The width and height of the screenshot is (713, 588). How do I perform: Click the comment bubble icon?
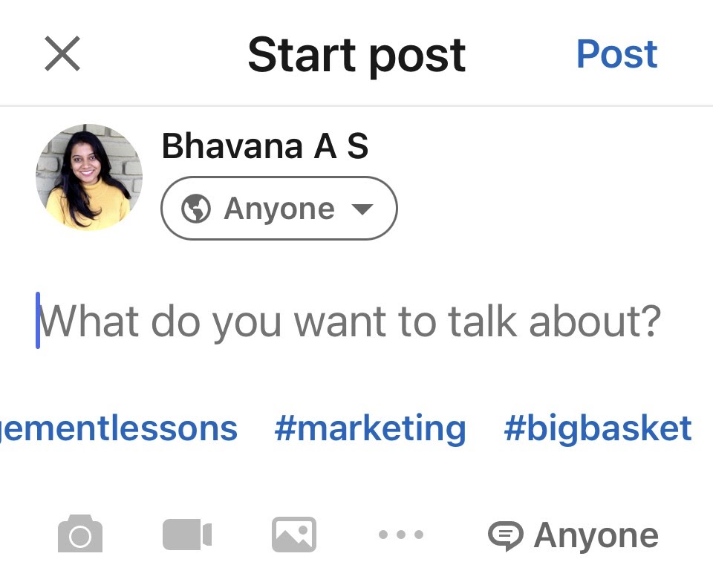click(x=505, y=535)
